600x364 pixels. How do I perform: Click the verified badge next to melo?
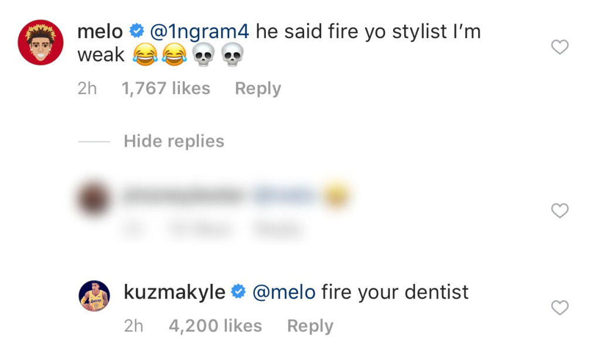click(137, 31)
